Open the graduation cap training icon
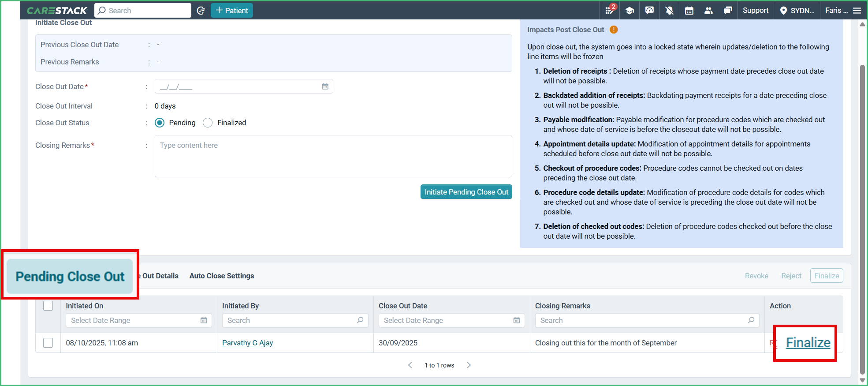The width and height of the screenshot is (868, 386). (630, 11)
